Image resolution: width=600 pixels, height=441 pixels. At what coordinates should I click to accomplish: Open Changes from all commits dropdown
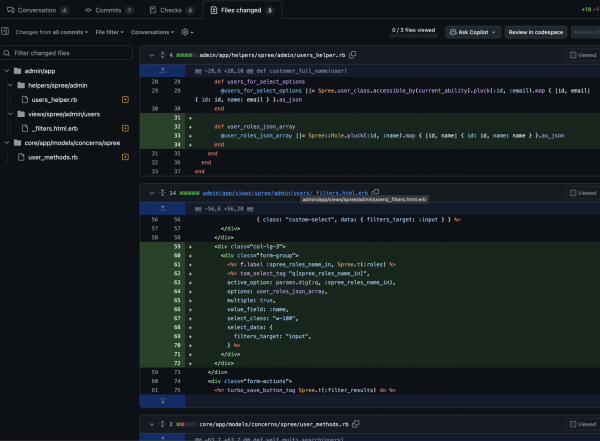tap(52, 32)
